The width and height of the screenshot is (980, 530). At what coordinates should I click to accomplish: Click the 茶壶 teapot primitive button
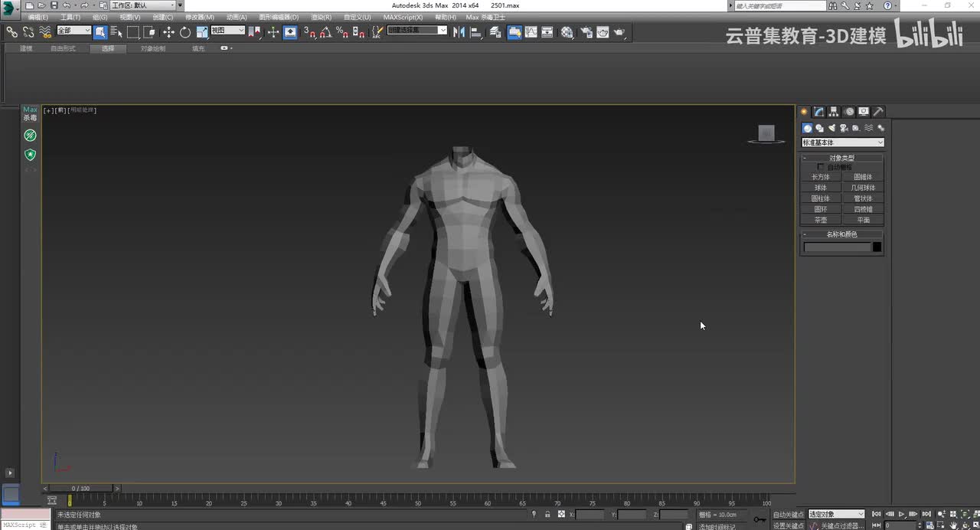click(821, 220)
